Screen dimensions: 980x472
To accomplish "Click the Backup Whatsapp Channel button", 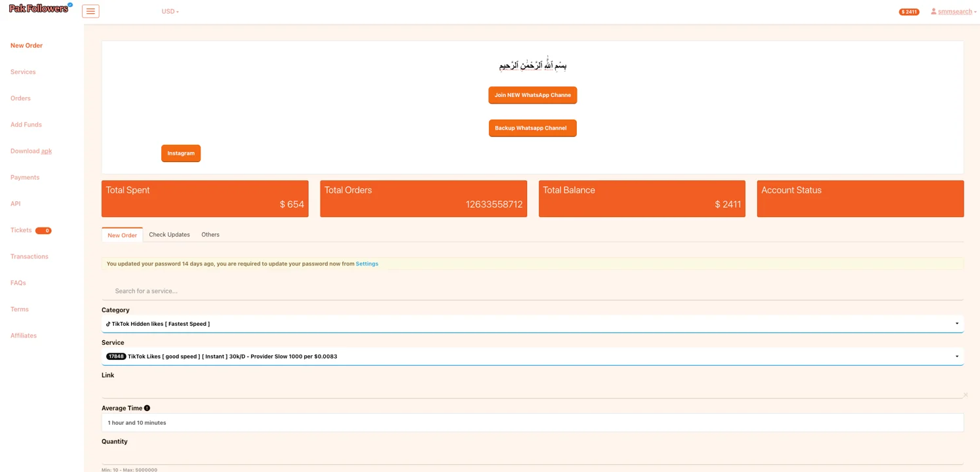I will [532, 128].
